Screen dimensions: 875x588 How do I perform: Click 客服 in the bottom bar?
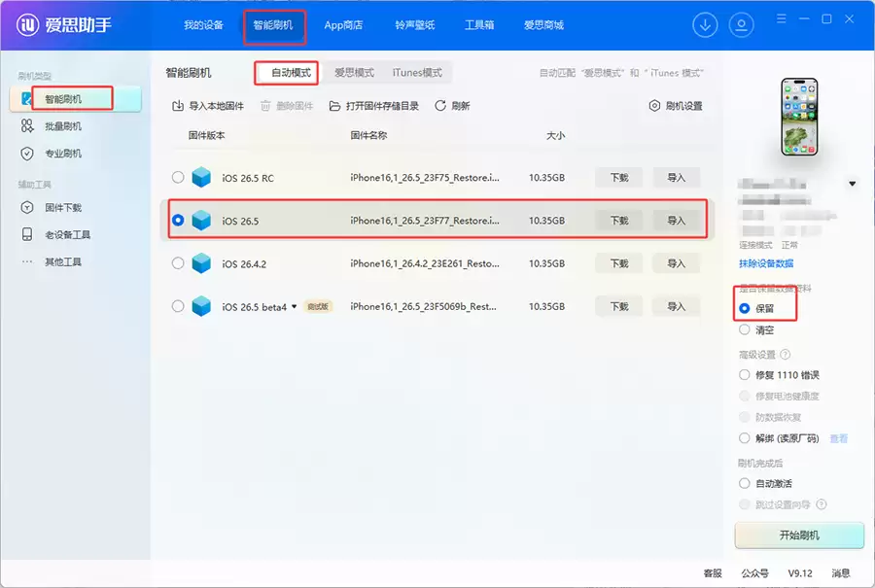click(x=712, y=573)
